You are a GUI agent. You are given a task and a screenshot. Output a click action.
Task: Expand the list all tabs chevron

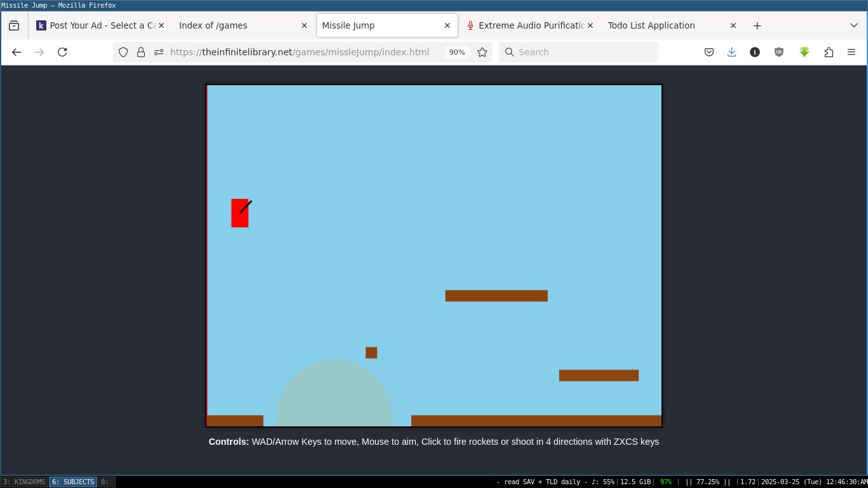[x=853, y=25]
